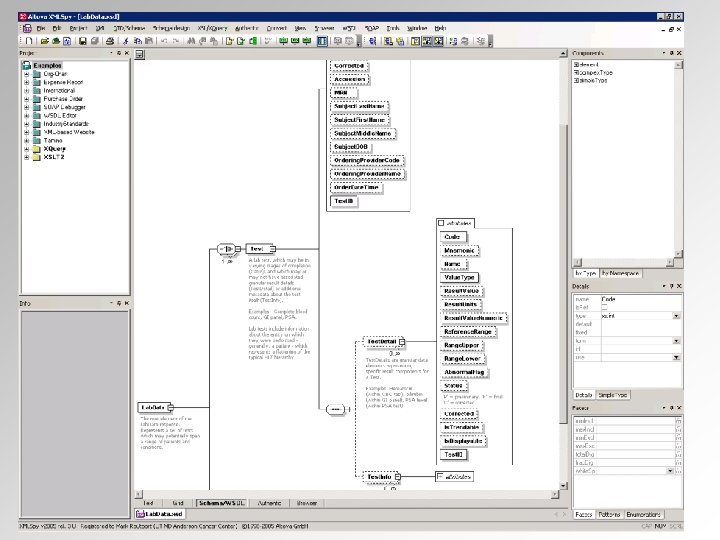Image resolution: width=720 pixels, height=540 pixels.
Task: Switch to the Grid view tab
Action: [178, 503]
